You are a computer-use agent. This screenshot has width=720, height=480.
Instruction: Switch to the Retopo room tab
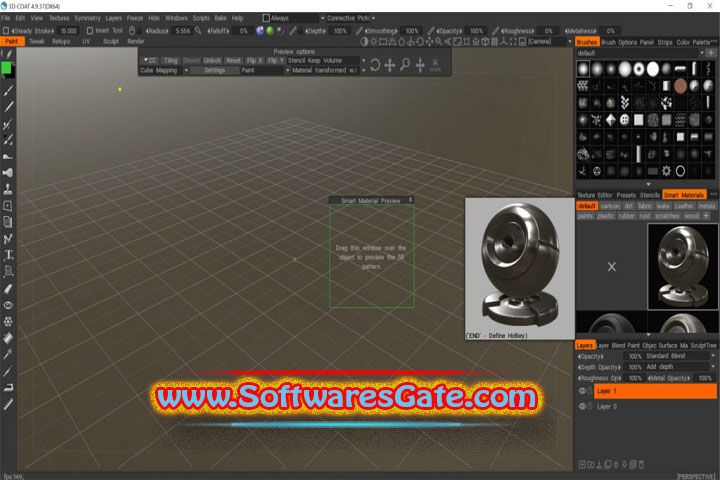pos(61,41)
